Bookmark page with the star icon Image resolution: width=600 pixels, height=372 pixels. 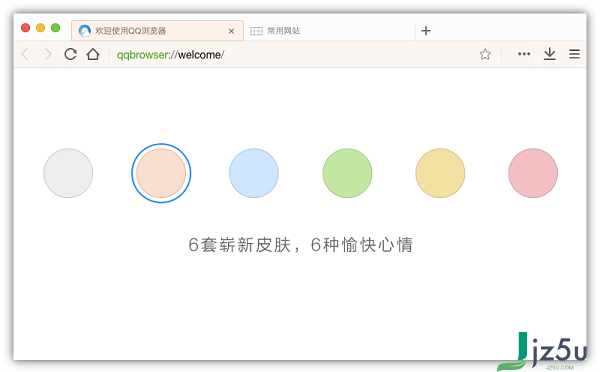(x=485, y=54)
